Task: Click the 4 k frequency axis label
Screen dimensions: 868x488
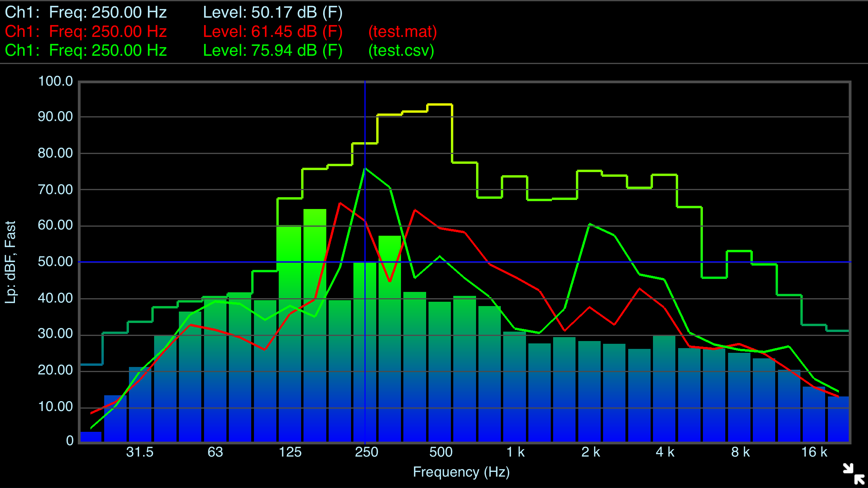Action: (x=665, y=452)
